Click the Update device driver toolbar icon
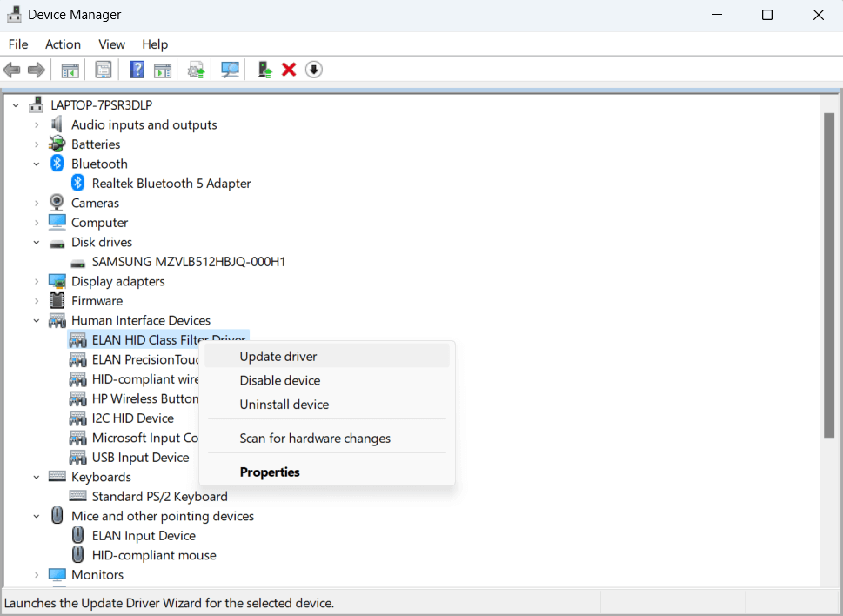843x616 pixels. click(264, 70)
